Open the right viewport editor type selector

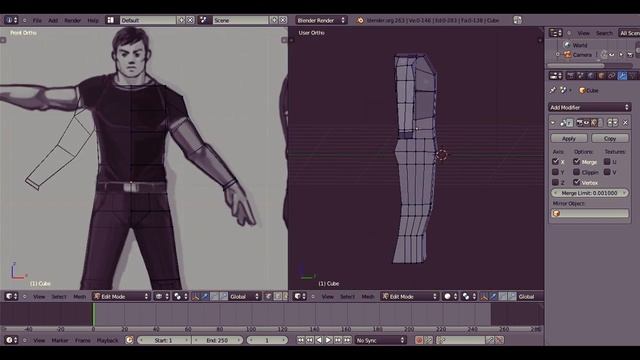point(300,296)
